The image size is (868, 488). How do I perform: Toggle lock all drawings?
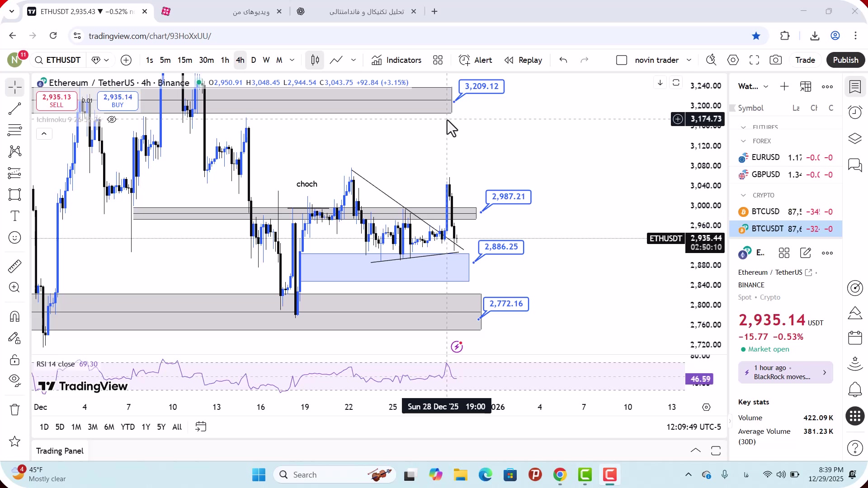[x=14, y=360]
